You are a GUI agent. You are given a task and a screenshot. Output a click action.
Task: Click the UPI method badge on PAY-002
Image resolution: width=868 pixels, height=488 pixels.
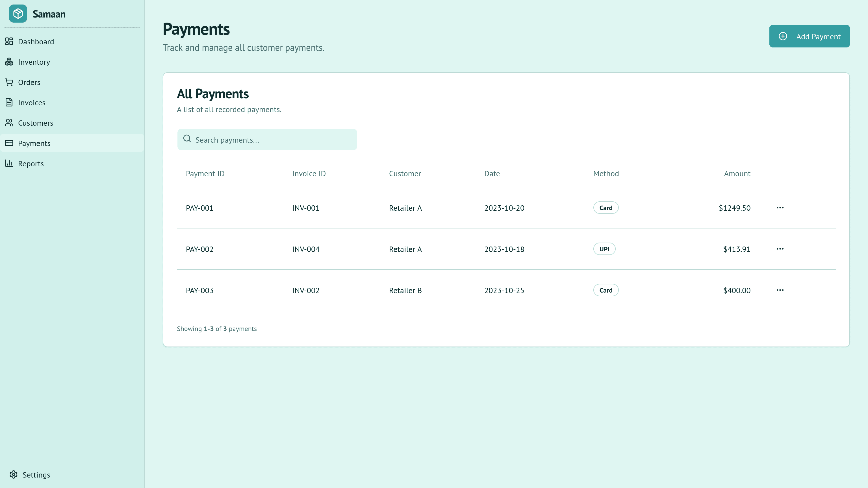click(x=604, y=249)
